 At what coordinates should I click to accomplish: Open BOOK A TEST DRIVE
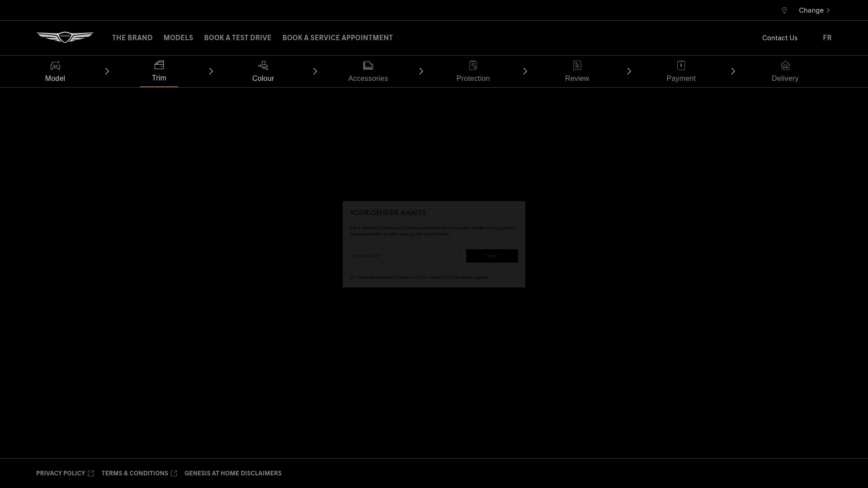coord(238,38)
